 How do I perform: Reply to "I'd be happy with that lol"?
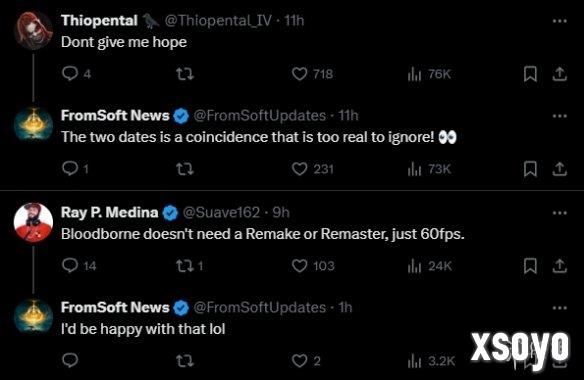click(x=70, y=361)
